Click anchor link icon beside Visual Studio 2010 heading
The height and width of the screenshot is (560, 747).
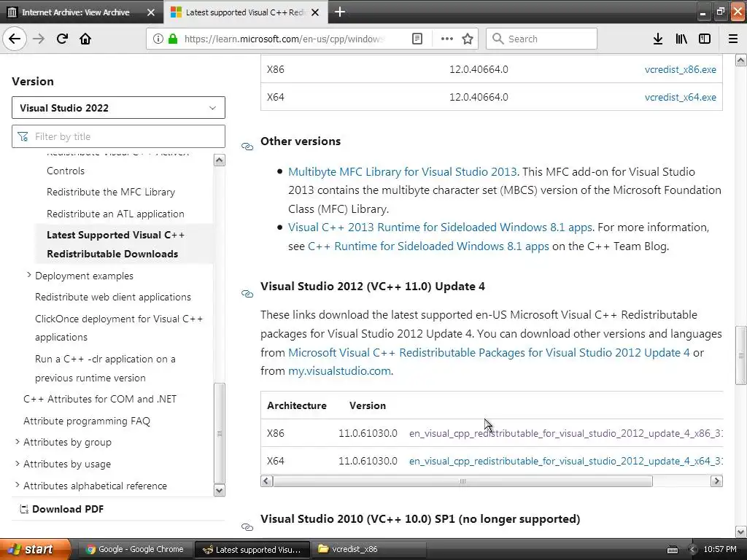[247, 526]
